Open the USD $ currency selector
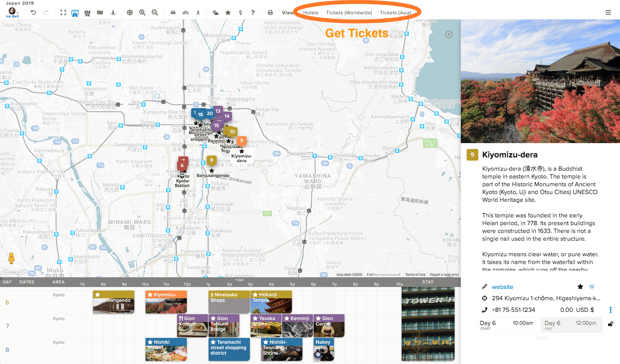The height and width of the screenshot is (364, 620). [x=585, y=310]
